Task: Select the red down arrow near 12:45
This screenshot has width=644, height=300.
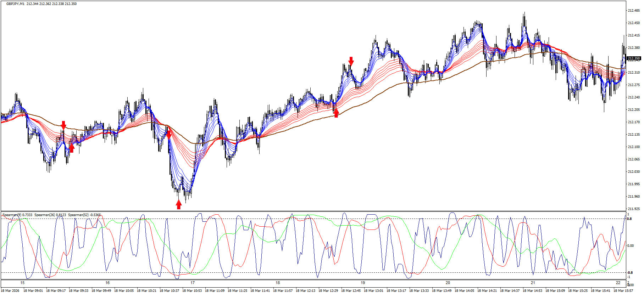Action: (351, 61)
